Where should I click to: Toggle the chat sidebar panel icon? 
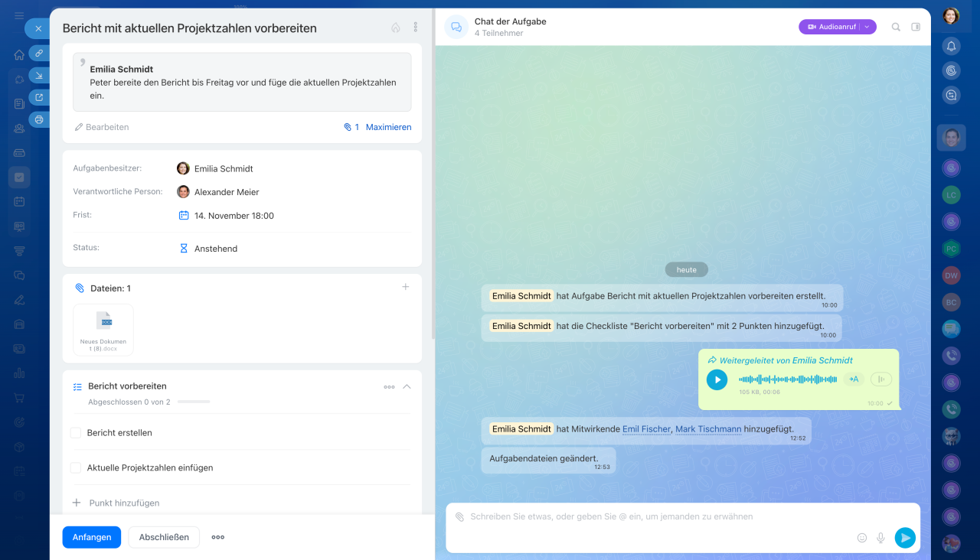click(916, 27)
